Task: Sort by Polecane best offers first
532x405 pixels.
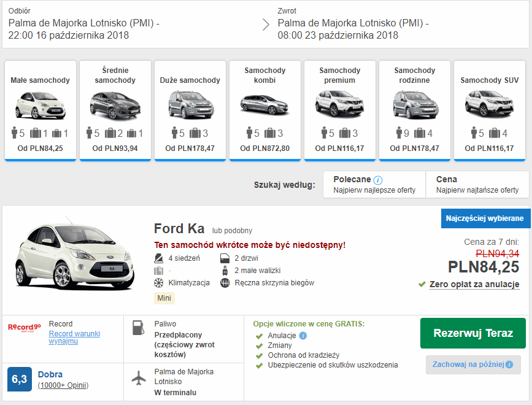Action: pos(374,185)
